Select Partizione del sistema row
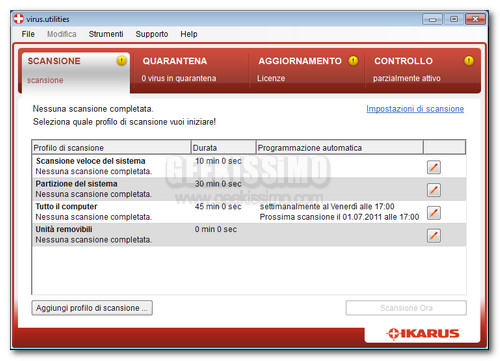The width and height of the screenshot is (500, 361). point(249,189)
